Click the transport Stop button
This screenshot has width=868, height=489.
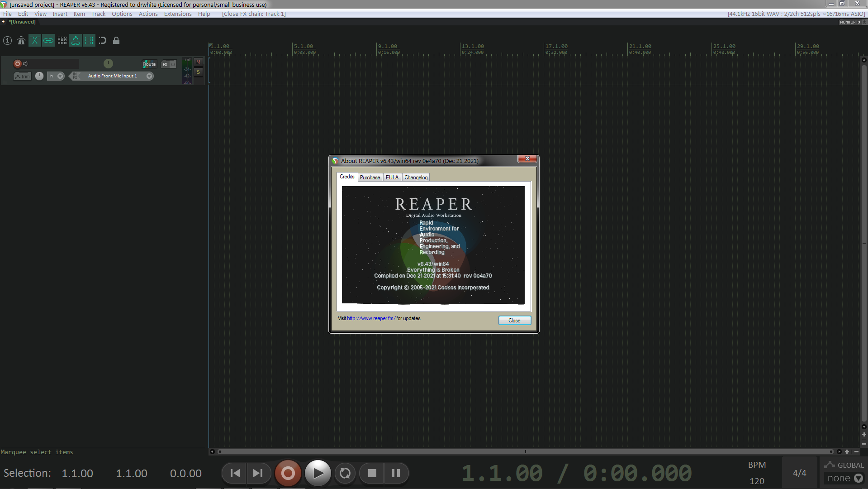tap(372, 473)
